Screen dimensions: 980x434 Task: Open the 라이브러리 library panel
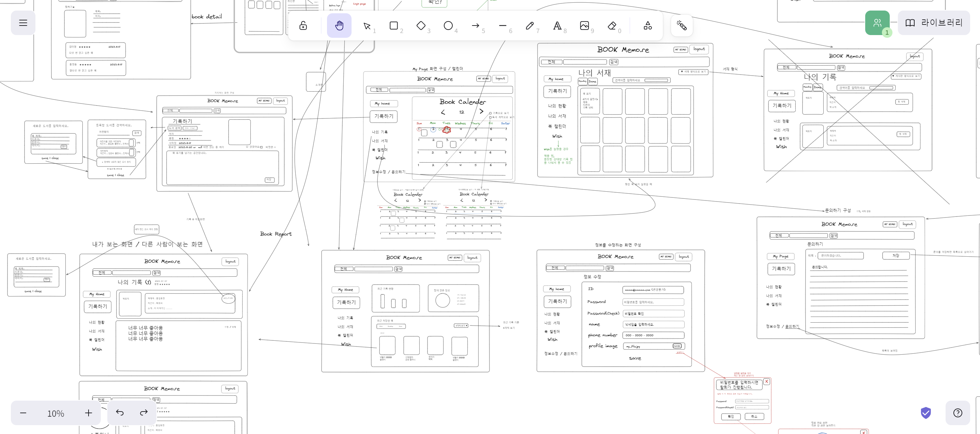click(934, 23)
